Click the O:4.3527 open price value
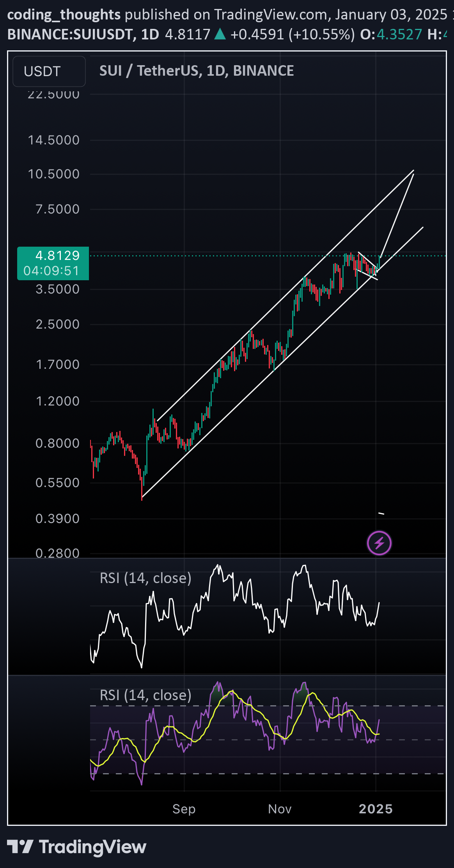The image size is (454, 868). click(391, 35)
